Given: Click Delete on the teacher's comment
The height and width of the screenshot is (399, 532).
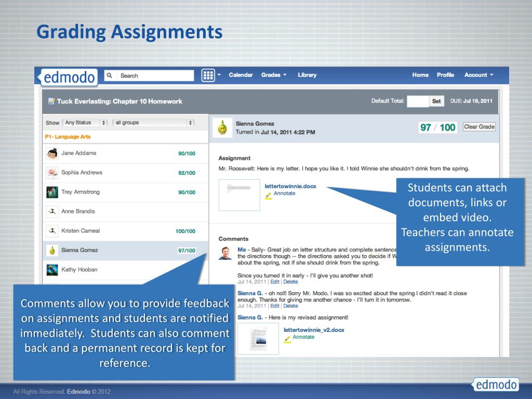Looking at the screenshot, I should point(290,282).
